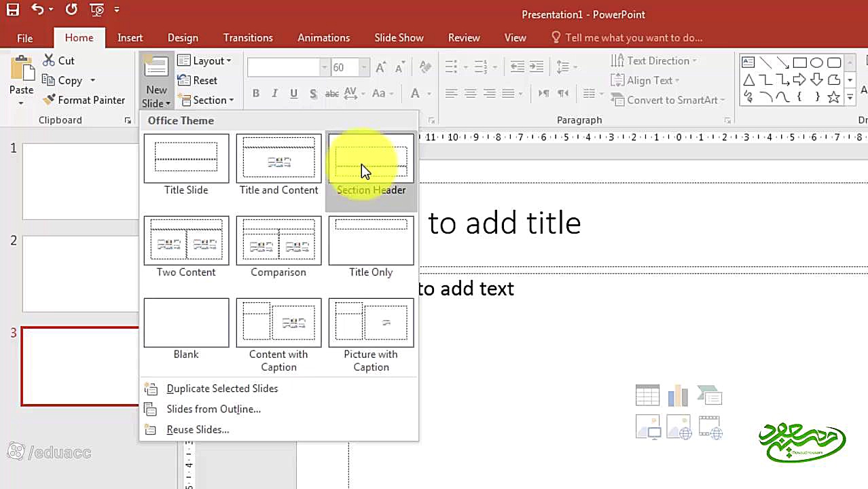Choose the Rectangle shape
This screenshot has width=868, height=489.
pos(799,62)
